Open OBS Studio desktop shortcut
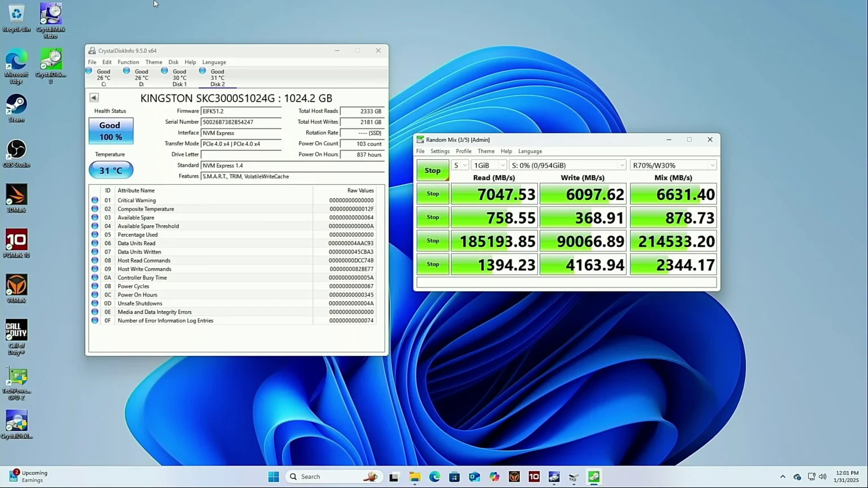The height and width of the screenshot is (488, 868). [x=16, y=154]
